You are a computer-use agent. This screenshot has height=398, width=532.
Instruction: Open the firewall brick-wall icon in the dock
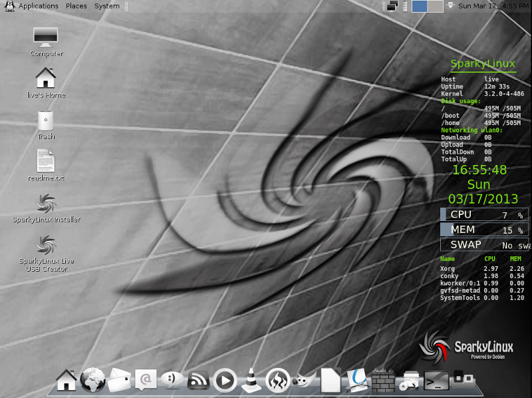[382, 380]
